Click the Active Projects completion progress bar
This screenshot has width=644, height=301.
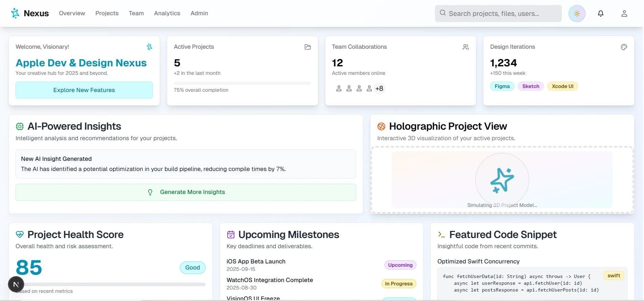(242, 83)
